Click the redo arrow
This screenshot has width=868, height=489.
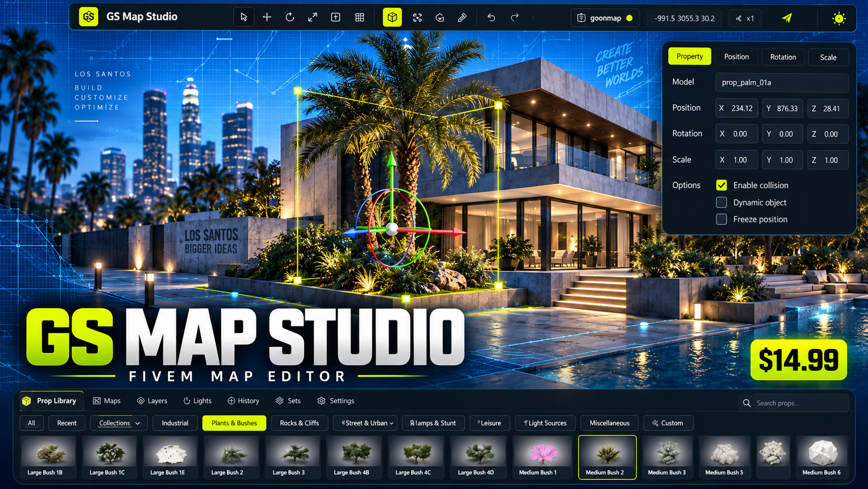point(514,18)
